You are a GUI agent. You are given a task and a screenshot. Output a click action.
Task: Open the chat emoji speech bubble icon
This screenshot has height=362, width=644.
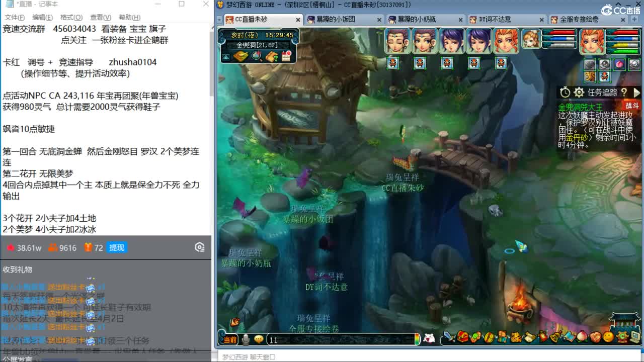(x=259, y=340)
